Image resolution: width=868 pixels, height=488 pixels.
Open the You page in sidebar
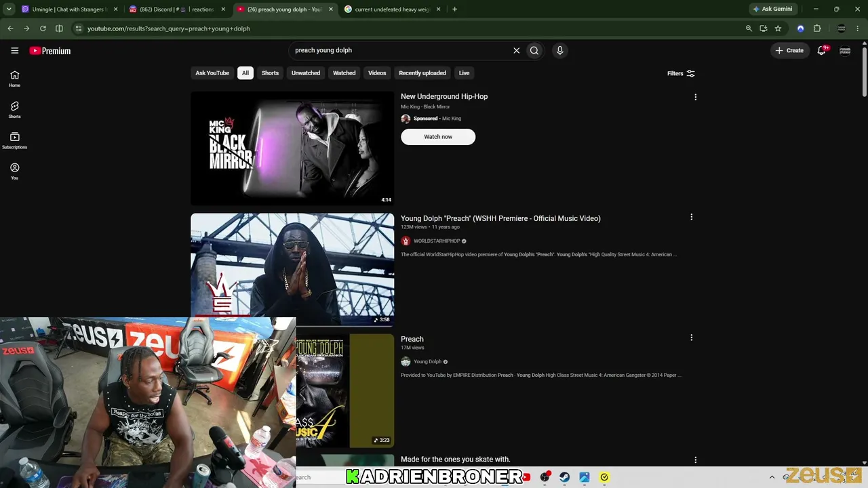14,171
